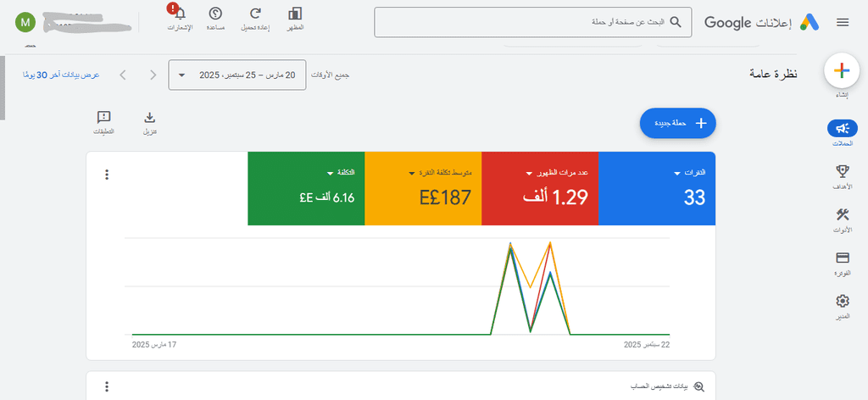Click the search for page or campaign field
The width and height of the screenshot is (868, 400).
click(533, 22)
